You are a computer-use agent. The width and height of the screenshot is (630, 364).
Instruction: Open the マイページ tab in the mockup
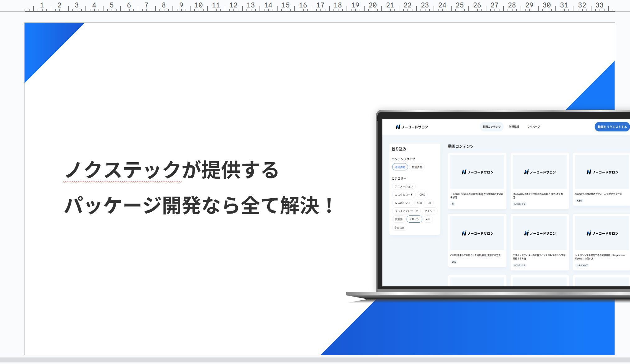[x=533, y=127]
